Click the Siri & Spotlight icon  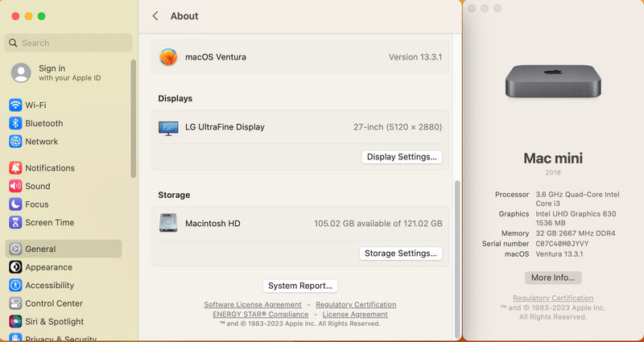point(15,322)
